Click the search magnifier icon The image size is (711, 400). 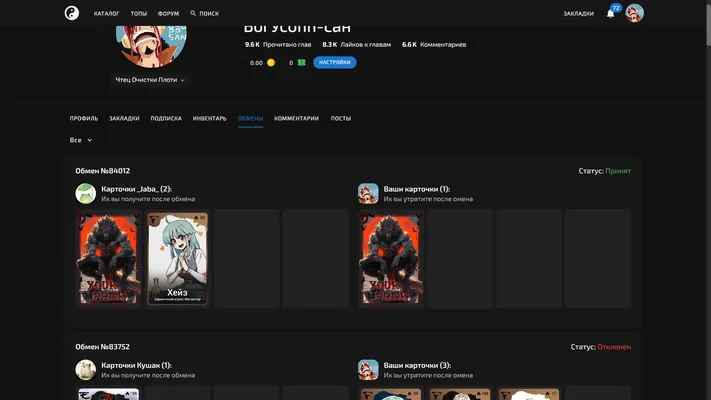click(193, 14)
